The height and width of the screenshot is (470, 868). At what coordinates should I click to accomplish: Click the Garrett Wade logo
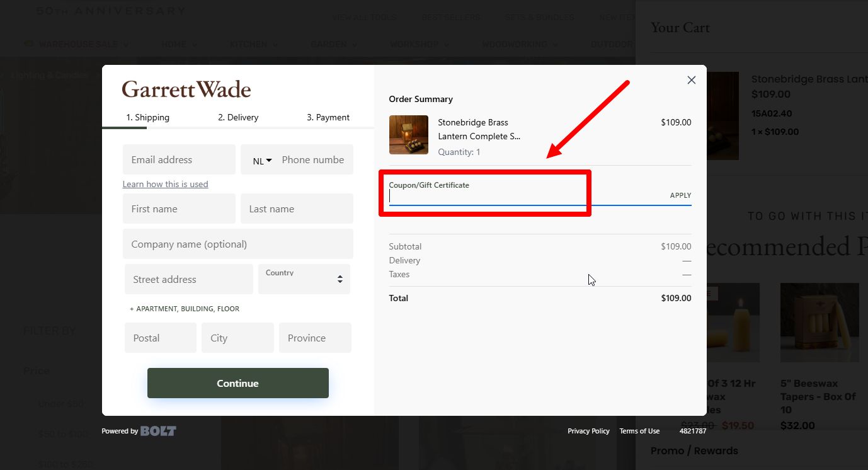click(186, 89)
